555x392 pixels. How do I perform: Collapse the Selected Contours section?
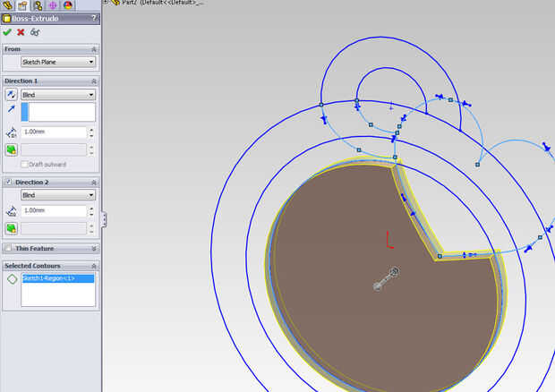coord(94,266)
